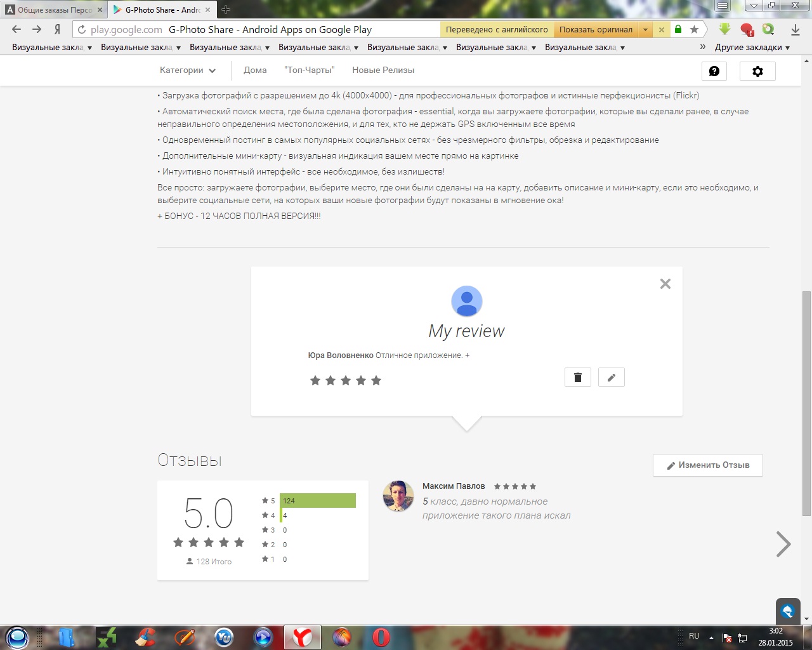This screenshot has width=812, height=650.
Task: Click the 128 Итого total ratings label
Action: [209, 562]
